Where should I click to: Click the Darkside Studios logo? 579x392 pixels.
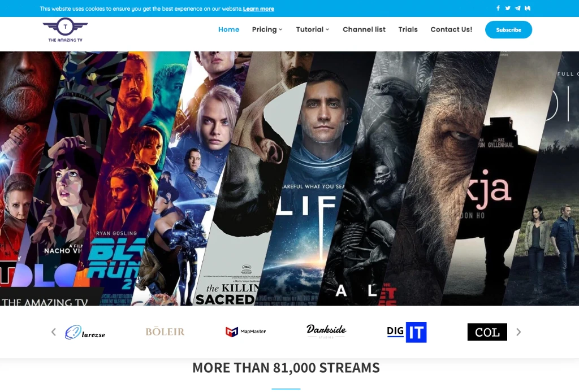326,331
